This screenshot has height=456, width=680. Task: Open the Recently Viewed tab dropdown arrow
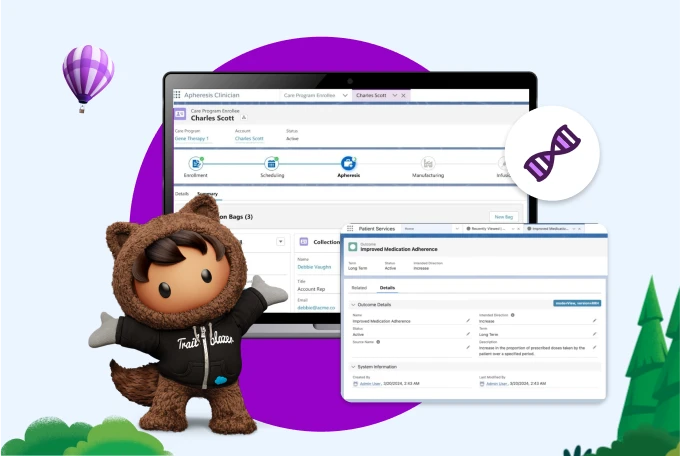click(x=513, y=229)
